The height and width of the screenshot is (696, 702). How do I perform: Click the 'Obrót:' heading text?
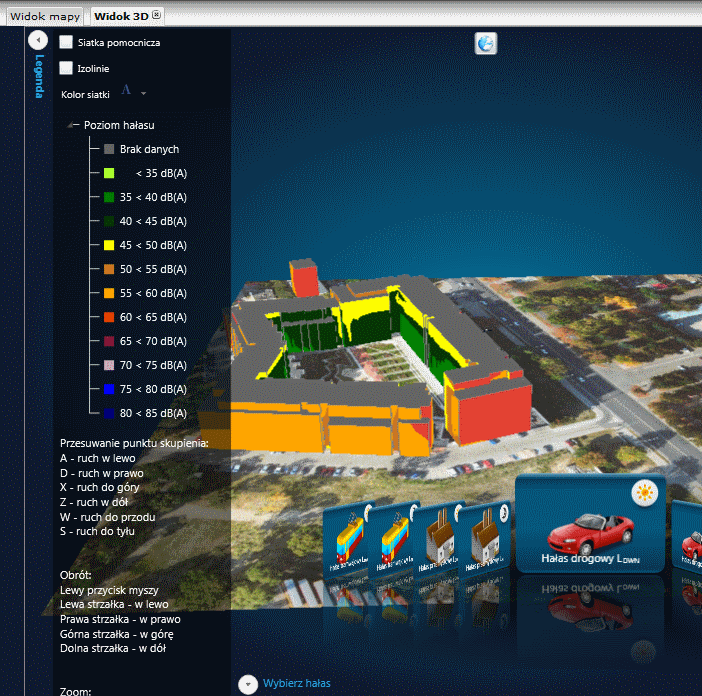pyautogui.click(x=75, y=575)
